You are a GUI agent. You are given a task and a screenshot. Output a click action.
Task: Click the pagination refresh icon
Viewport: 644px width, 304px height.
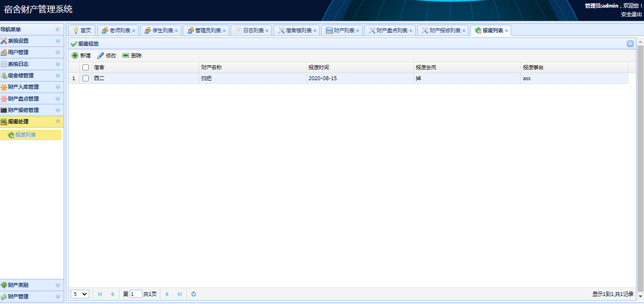[x=194, y=294]
